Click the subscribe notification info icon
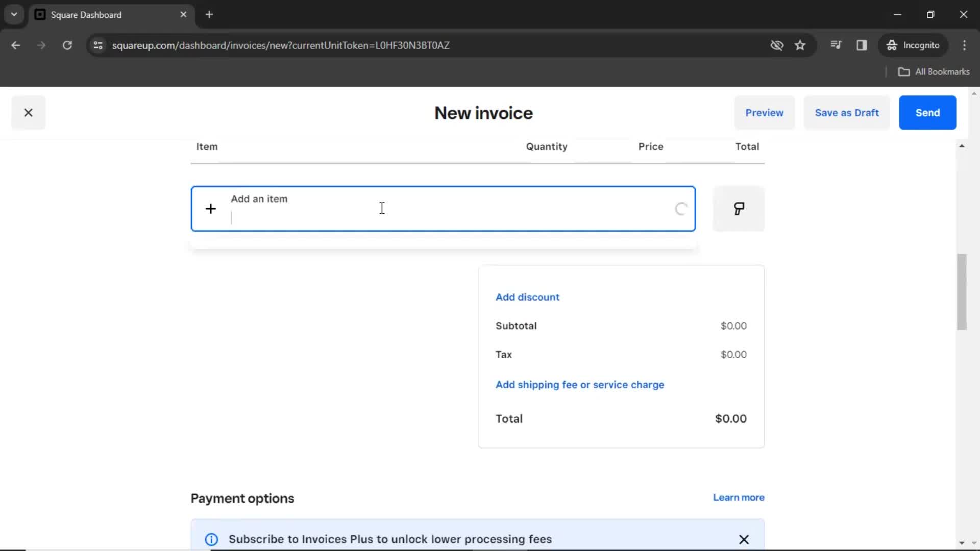This screenshot has height=551, width=980. (x=211, y=540)
